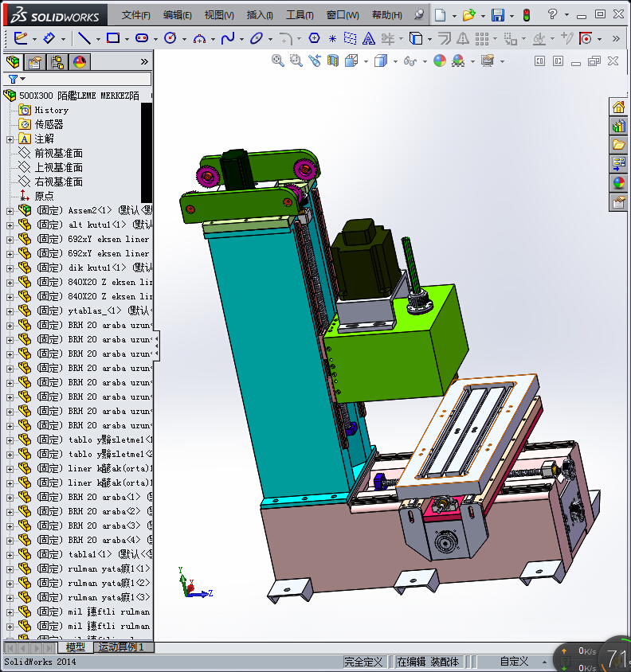Click the Linear Sketch Pattern tool
Image resolution: width=631 pixels, height=672 pixels.
point(482,38)
